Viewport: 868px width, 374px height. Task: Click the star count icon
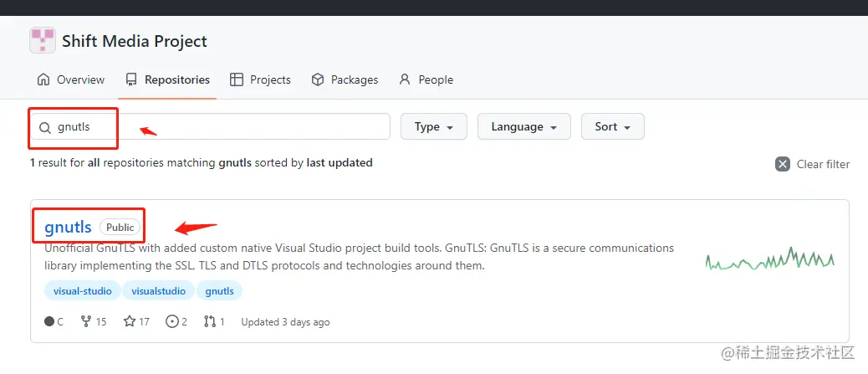(129, 321)
